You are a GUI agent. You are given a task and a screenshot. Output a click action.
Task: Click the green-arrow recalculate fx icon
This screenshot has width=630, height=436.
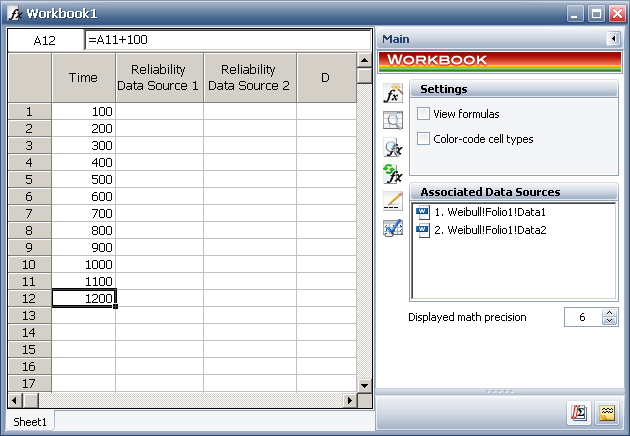pyautogui.click(x=393, y=174)
